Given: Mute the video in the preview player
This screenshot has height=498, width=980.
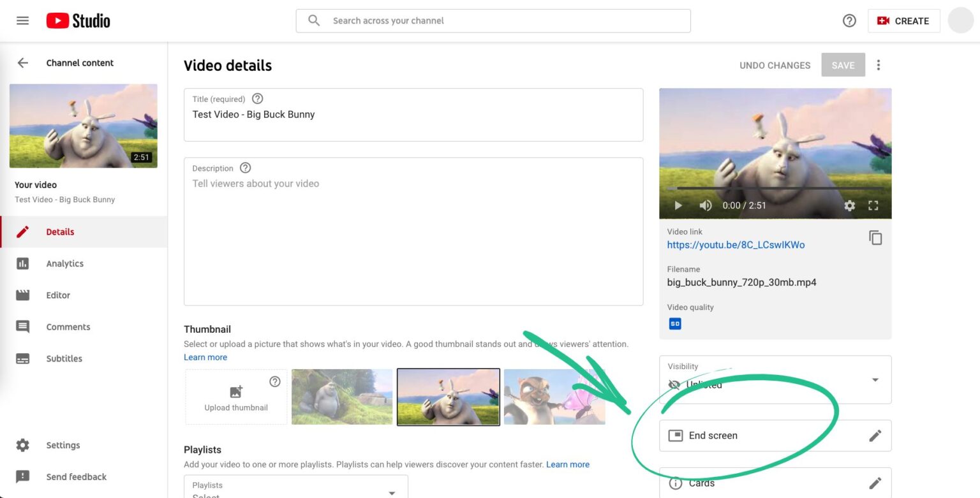Looking at the screenshot, I should point(705,205).
